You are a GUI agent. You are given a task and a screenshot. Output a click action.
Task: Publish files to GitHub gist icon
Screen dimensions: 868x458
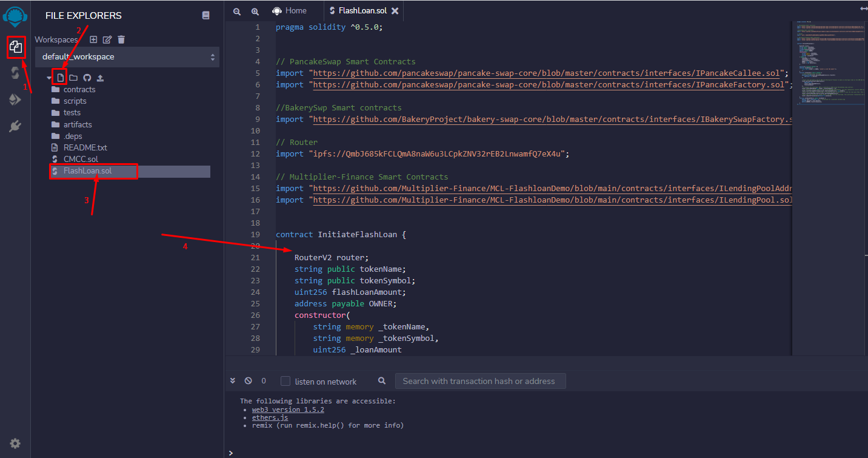(87, 78)
